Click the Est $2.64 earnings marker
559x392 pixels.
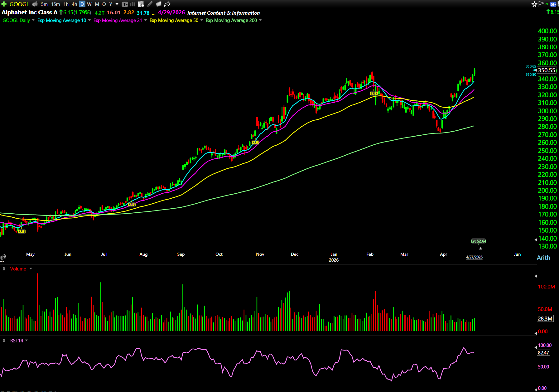click(478, 241)
